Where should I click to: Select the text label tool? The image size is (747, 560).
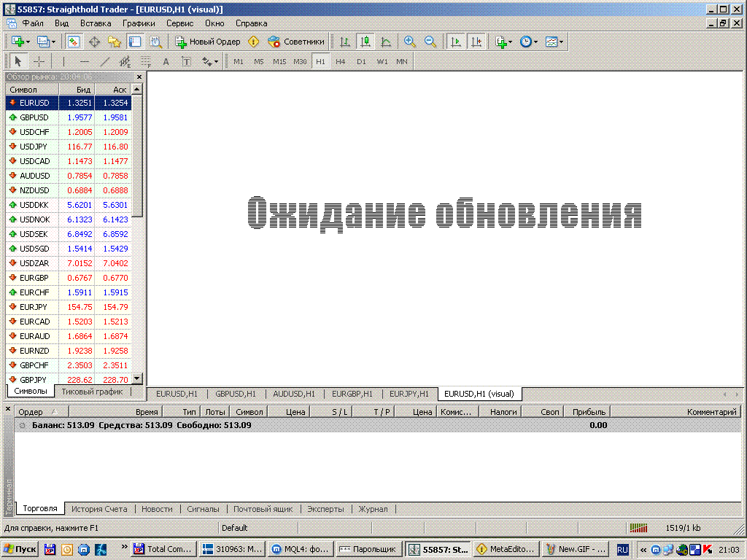click(x=186, y=61)
